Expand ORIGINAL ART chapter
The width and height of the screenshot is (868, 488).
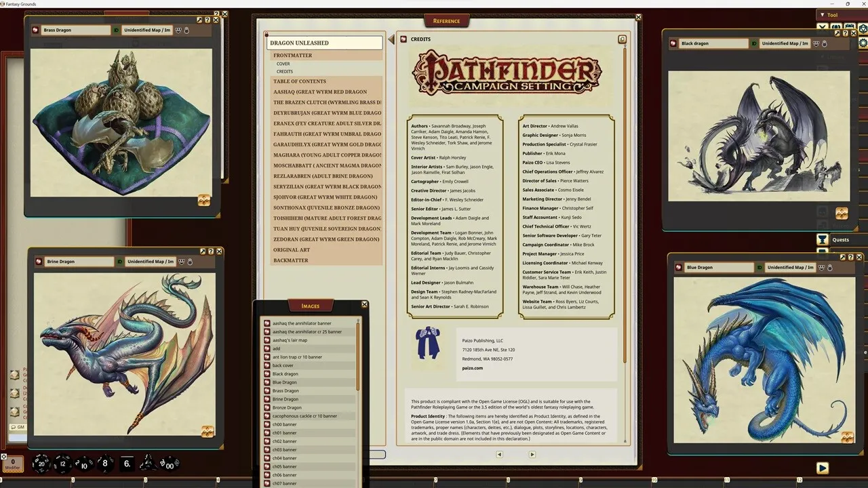click(327, 249)
